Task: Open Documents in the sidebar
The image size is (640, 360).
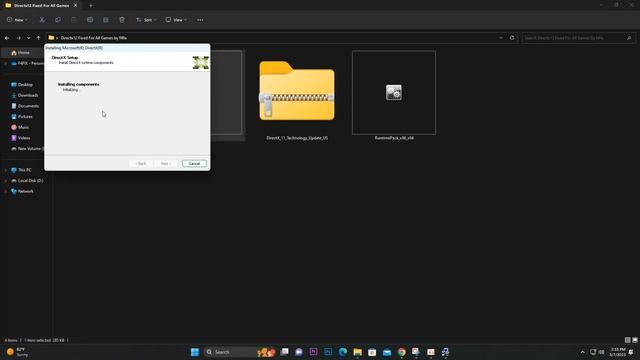Action: click(28, 106)
